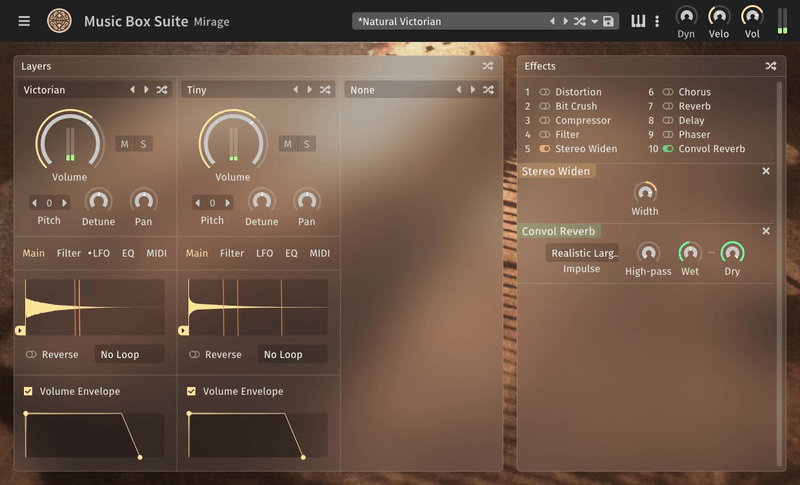Toggle Reverse on the Victorian layer
The width and height of the screenshot is (800, 485).
(x=31, y=354)
